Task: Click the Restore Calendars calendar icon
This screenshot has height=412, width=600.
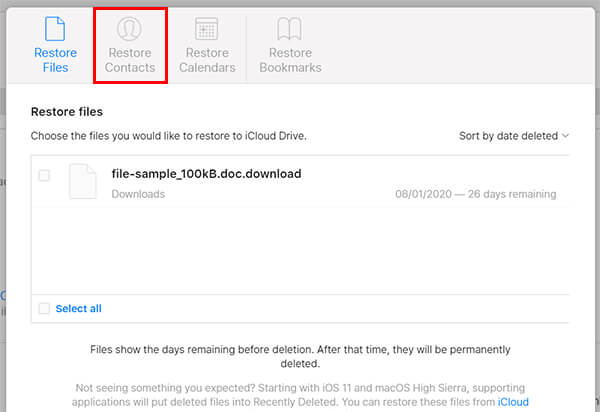Action: pos(206,29)
